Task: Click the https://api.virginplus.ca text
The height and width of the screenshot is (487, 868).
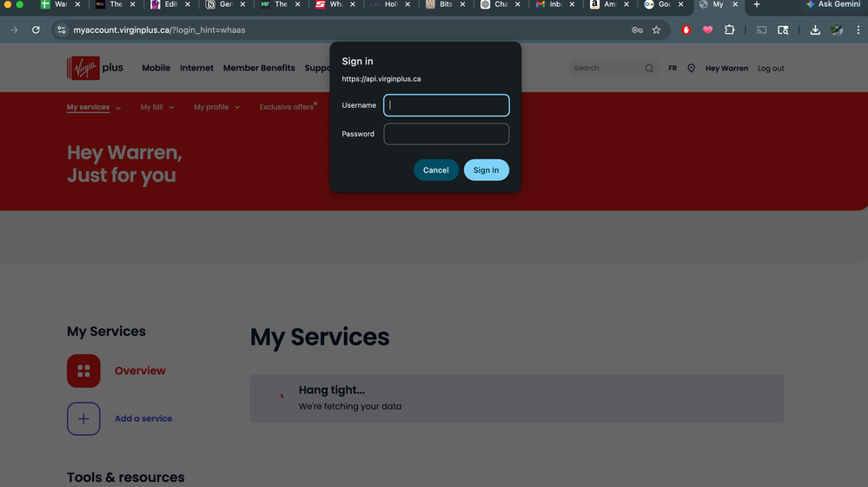Action: 381,78
